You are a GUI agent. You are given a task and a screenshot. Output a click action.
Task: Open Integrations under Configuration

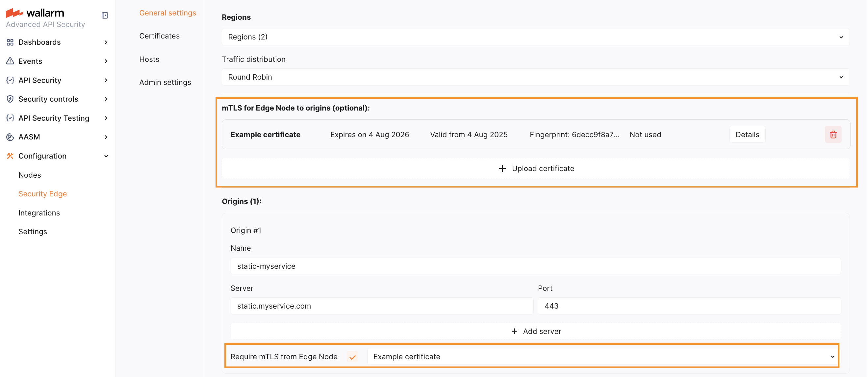point(39,213)
